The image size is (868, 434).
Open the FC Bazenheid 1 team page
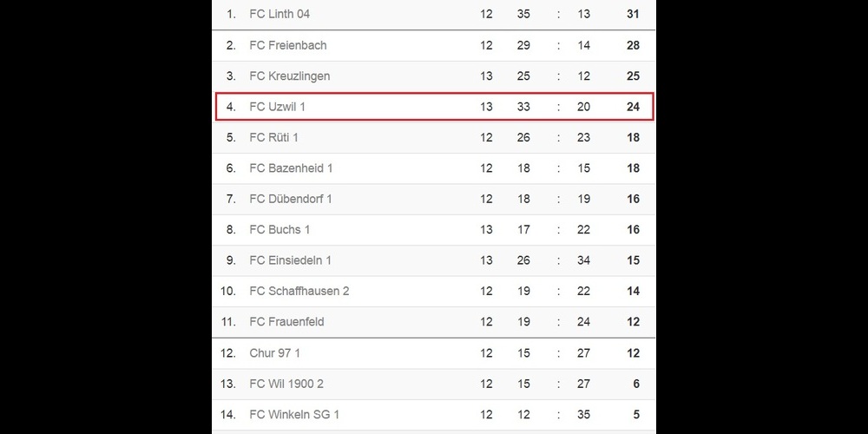[291, 168]
